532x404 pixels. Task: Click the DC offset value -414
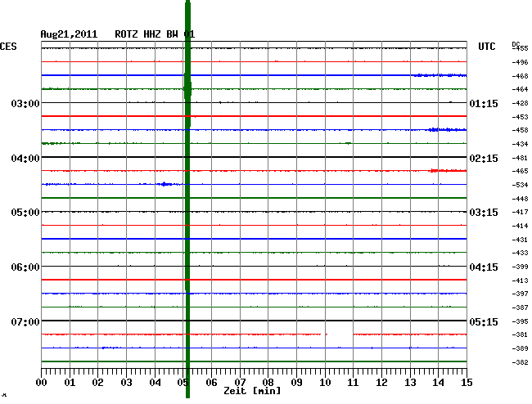pos(520,226)
